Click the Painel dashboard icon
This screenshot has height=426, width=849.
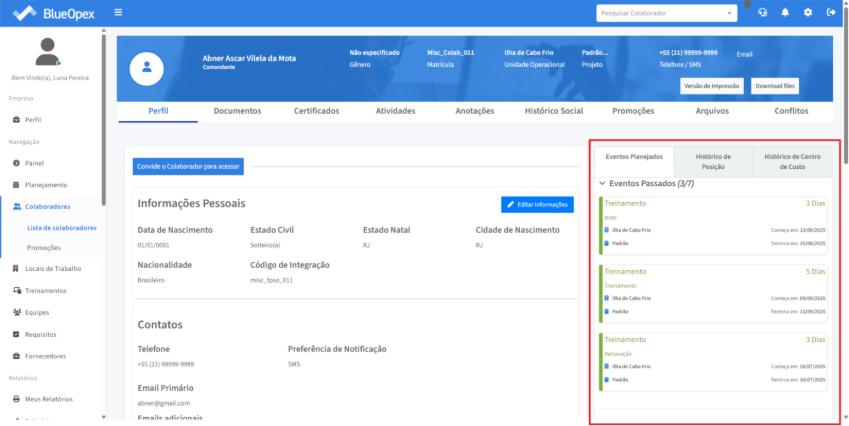tap(16, 163)
